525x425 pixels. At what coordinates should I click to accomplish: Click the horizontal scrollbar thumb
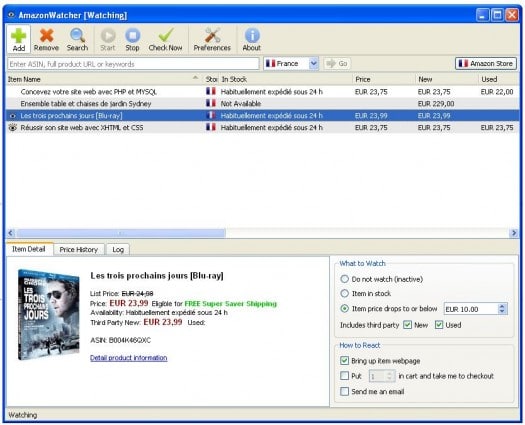pyautogui.click(x=121, y=233)
